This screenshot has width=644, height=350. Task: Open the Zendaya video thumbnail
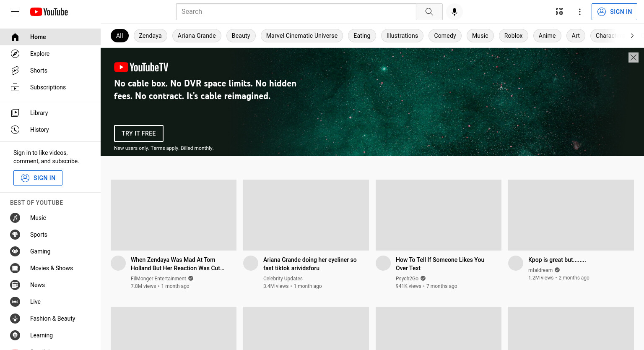click(174, 215)
